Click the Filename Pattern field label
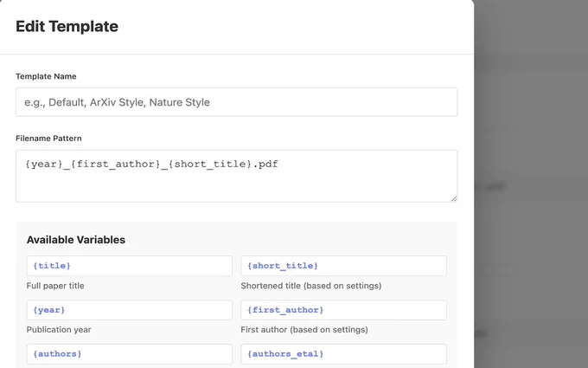Screen dimensions: 588x368 coord(48,139)
